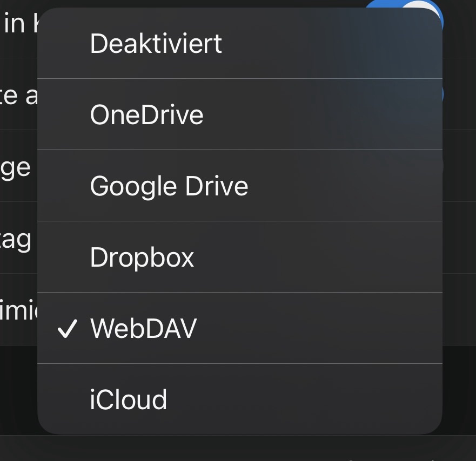Tap the WebDAV menu entry

click(143, 328)
